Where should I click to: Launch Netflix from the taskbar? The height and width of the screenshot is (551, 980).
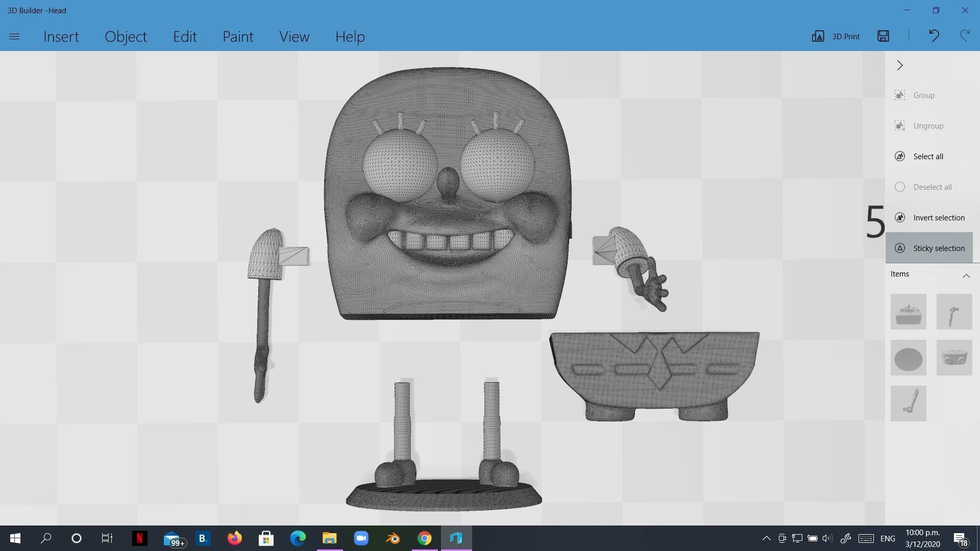point(139,538)
